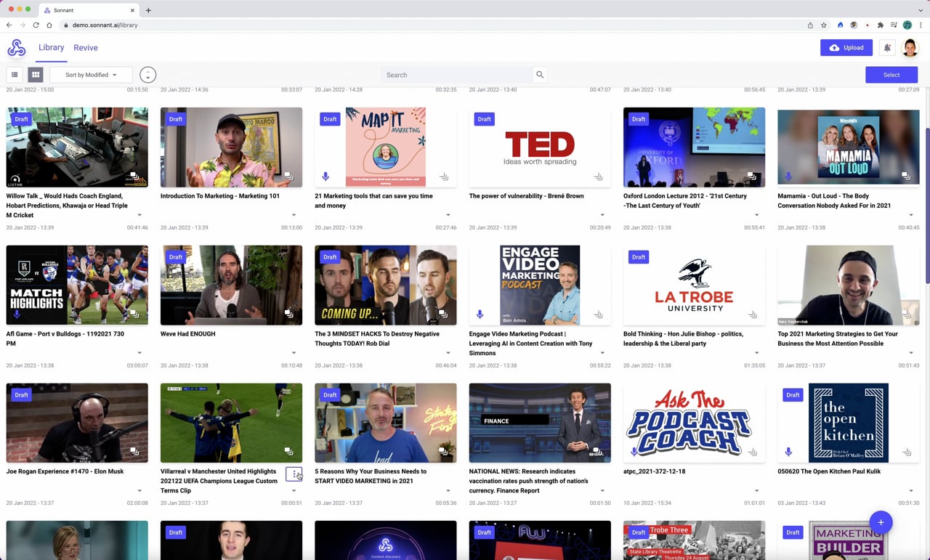Click the stacked layers icon on Willow Talk thumbnail
Image resolution: width=930 pixels, height=560 pixels.
point(135,176)
